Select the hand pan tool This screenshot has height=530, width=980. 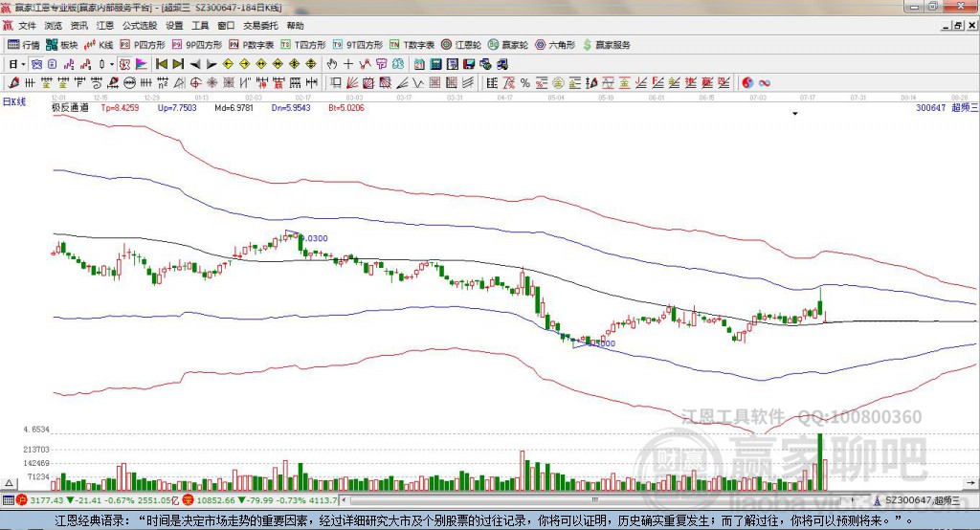tap(332, 64)
